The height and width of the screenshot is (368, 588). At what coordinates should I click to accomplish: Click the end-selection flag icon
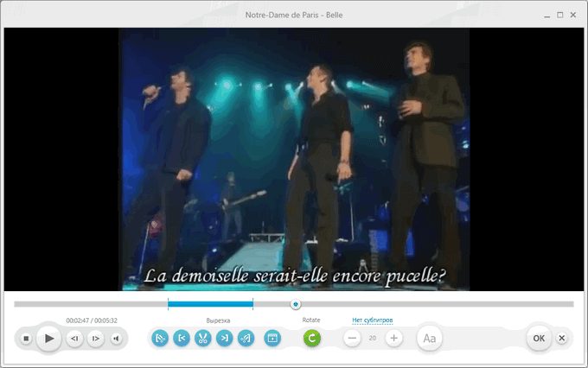click(246, 339)
